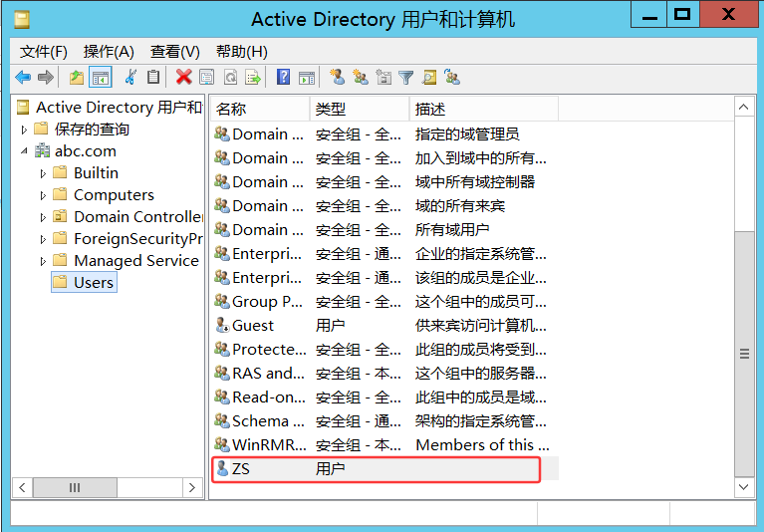Click the Refresh icon in toolbar
This screenshot has height=532, width=764.
coord(230,77)
